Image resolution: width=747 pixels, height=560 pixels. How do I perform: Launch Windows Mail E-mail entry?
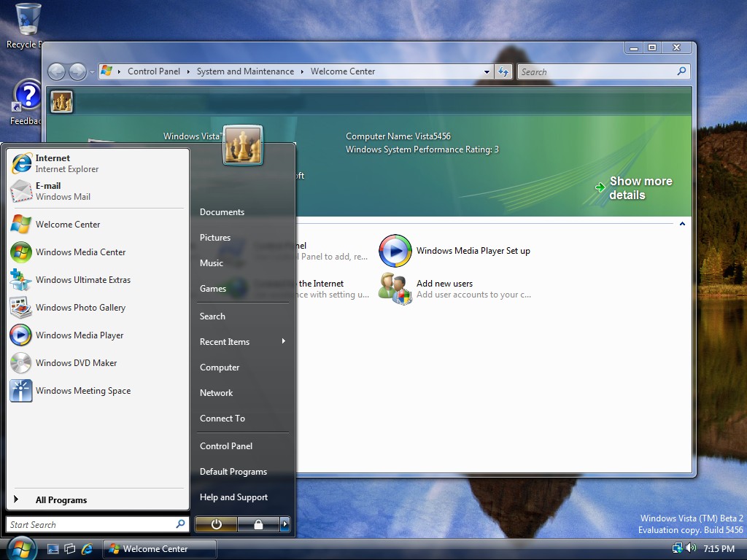click(x=98, y=191)
